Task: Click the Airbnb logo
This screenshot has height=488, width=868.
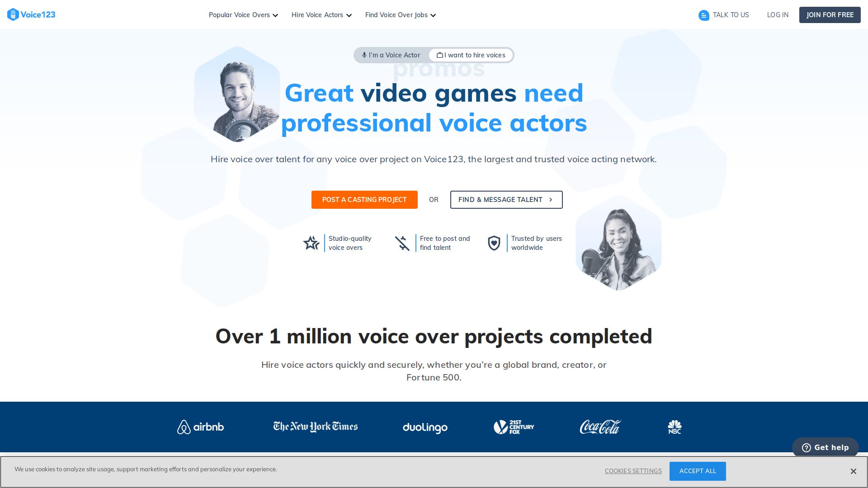Action: point(200,427)
